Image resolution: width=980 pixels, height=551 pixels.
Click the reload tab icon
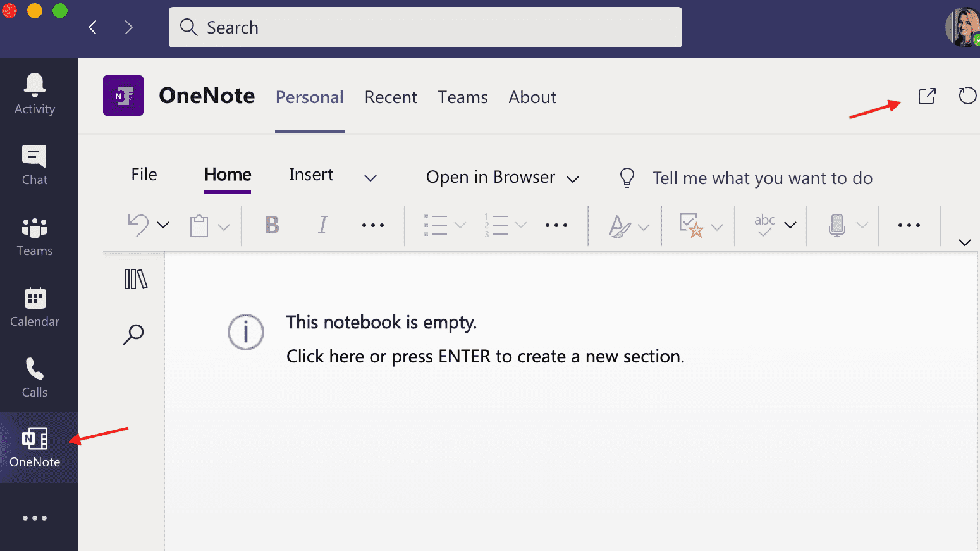coord(967,96)
